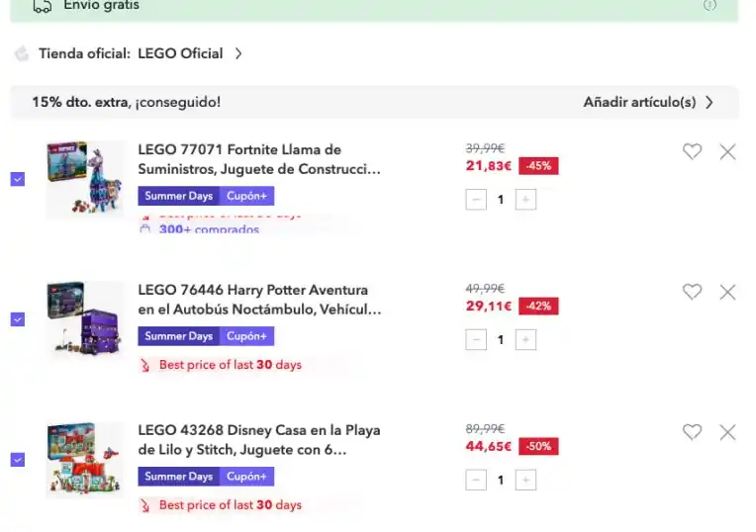Click the info icon in shipping banner

coord(709,5)
